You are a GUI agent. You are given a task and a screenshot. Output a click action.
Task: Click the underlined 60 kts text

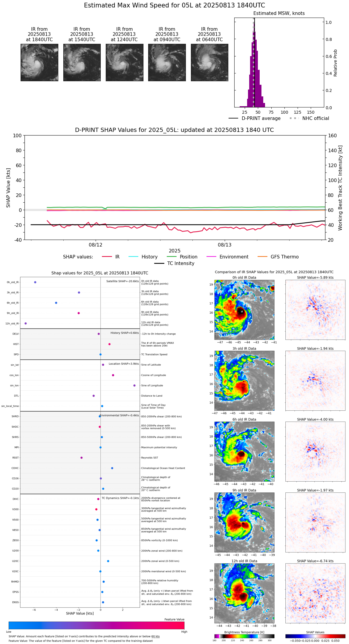tap(155, 636)
